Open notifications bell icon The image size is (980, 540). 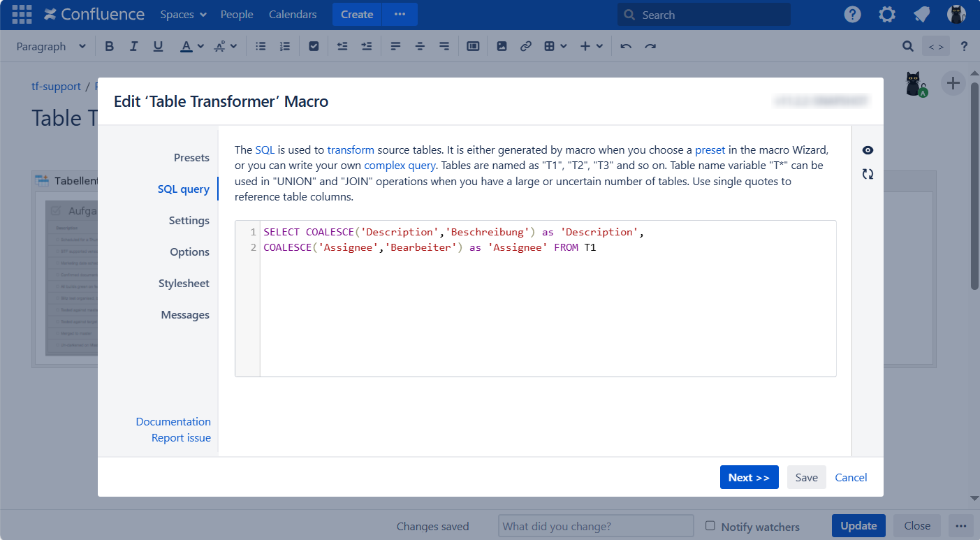[x=922, y=15]
